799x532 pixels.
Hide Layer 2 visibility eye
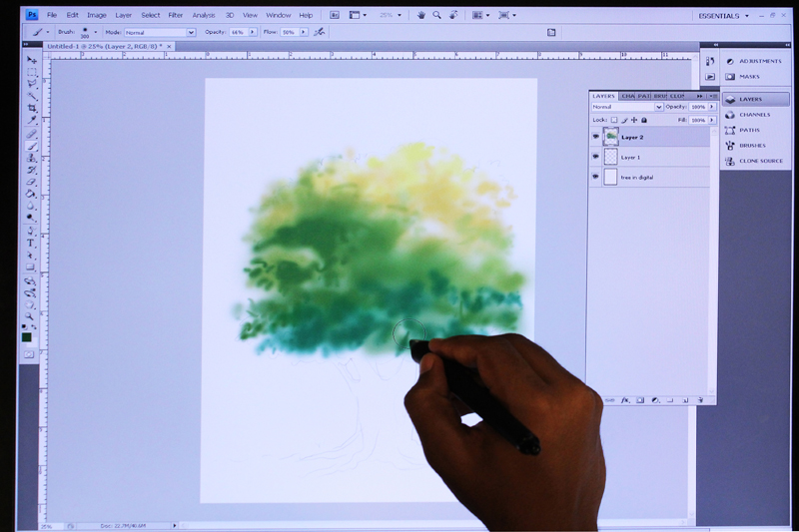click(x=595, y=137)
